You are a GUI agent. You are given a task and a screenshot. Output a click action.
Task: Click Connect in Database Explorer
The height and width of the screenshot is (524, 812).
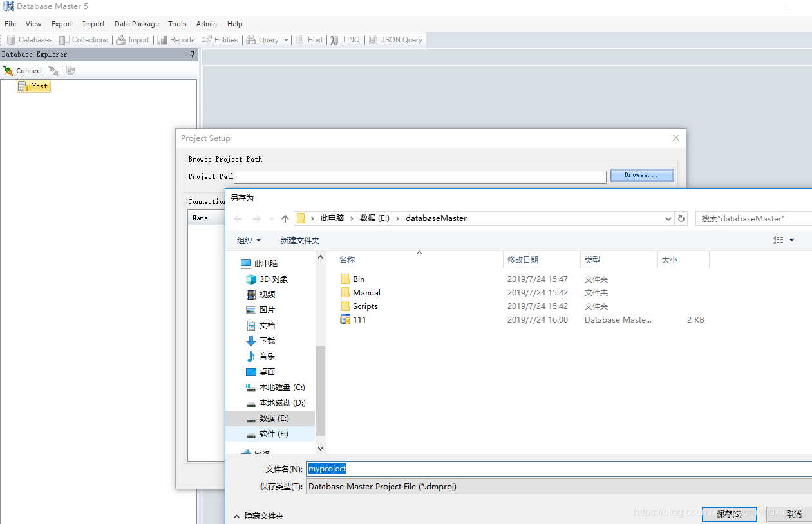(x=23, y=71)
